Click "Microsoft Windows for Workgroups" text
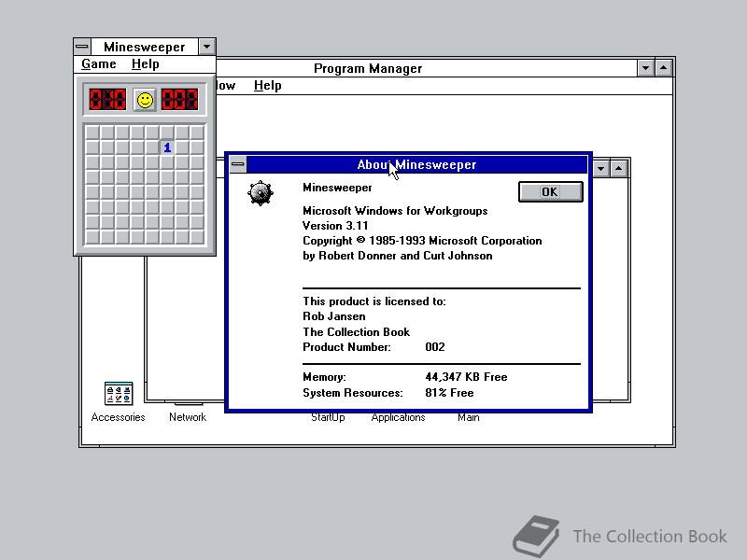The height and width of the screenshot is (560, 747). 395,211
